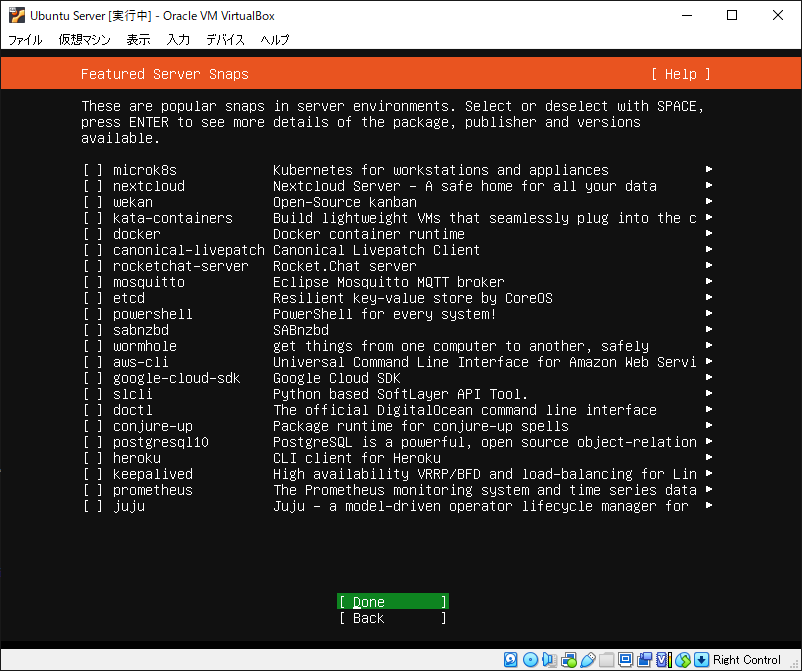This screenshot has width=802, height=671.
Task: Expand the juju row details arrow
Action: point(709,505)
